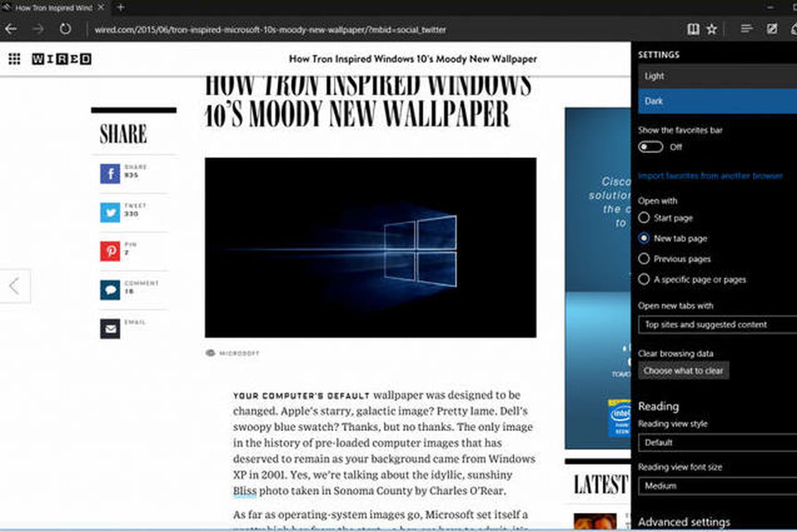Choose Previous pages radio option
The height and width of the screenshot is (532, 797).
click(x=644, y=259)
